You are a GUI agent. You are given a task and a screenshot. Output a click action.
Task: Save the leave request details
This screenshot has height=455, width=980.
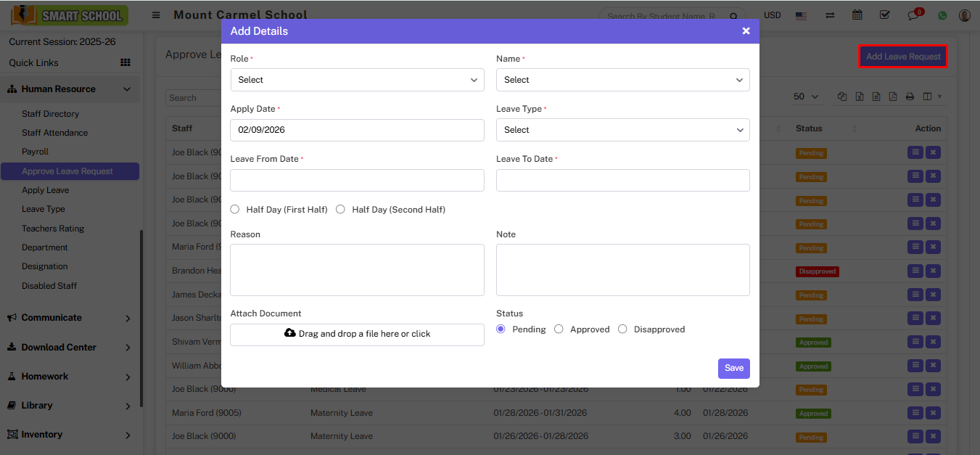(x=733, y=368)
